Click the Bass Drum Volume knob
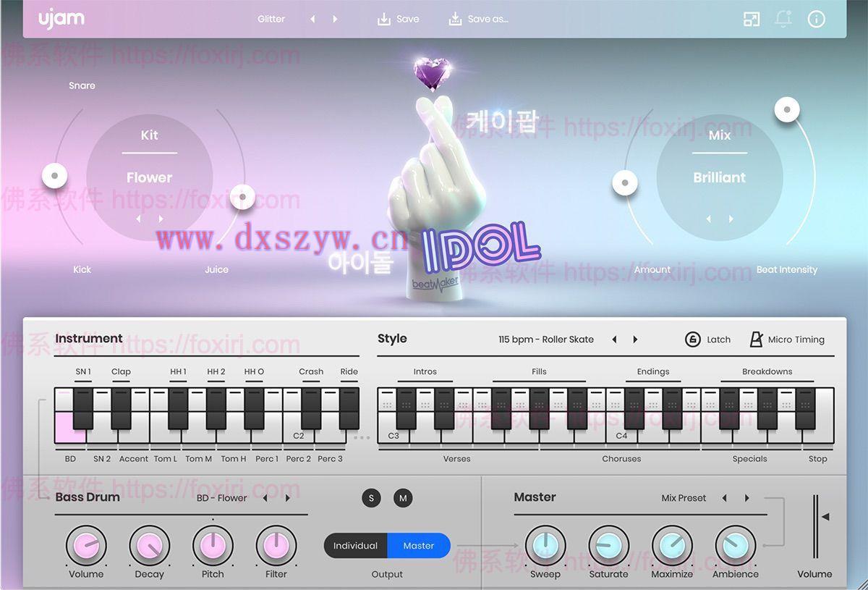This screenshot has height=590, width=868. point(86,546)
